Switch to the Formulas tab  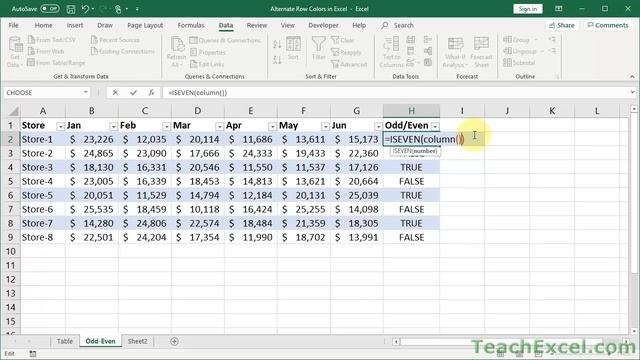[x=191, y=25]
